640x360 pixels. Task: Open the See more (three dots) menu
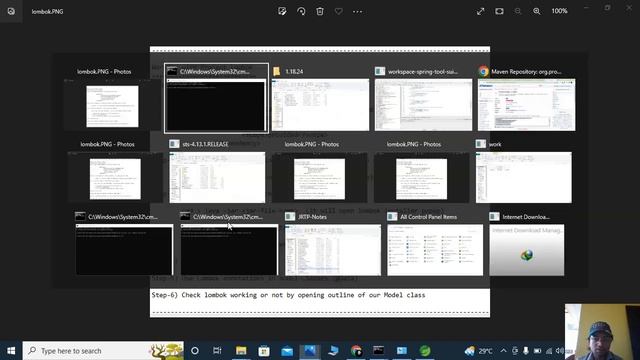(x=358, y=11)
